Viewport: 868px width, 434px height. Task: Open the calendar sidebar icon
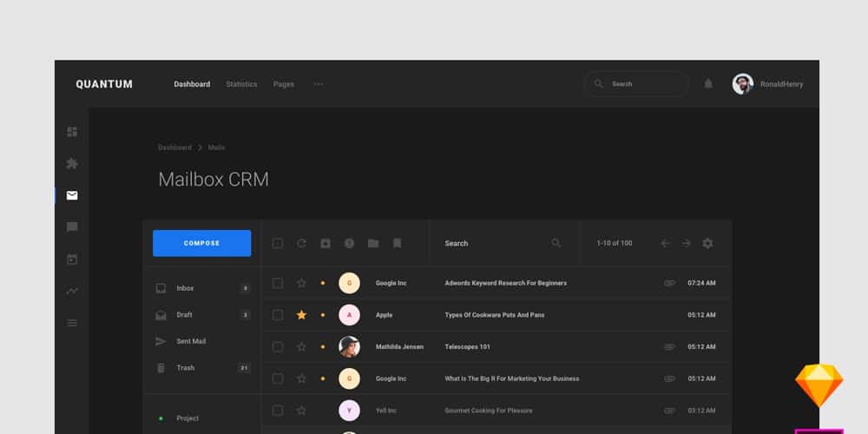72,259
